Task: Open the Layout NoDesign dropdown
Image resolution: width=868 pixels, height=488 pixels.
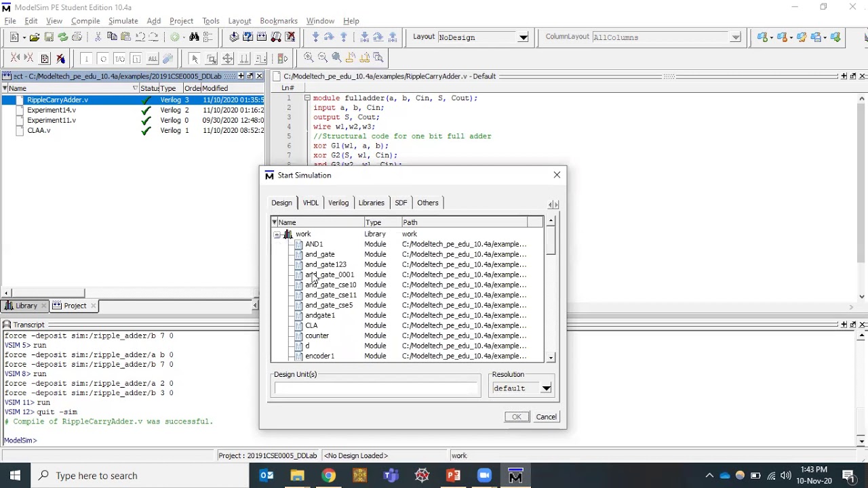Action: coord(523,37)
